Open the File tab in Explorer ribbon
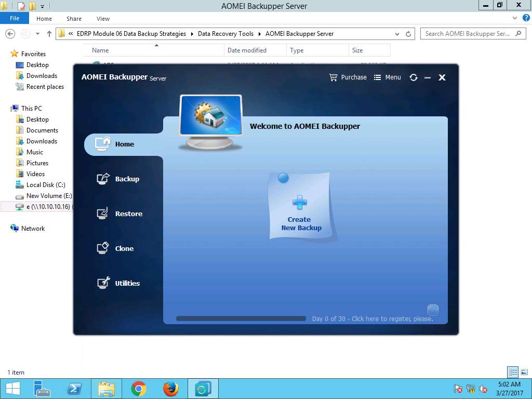The image size is (532, 399). pyautogui.click(x=14, y=18)
